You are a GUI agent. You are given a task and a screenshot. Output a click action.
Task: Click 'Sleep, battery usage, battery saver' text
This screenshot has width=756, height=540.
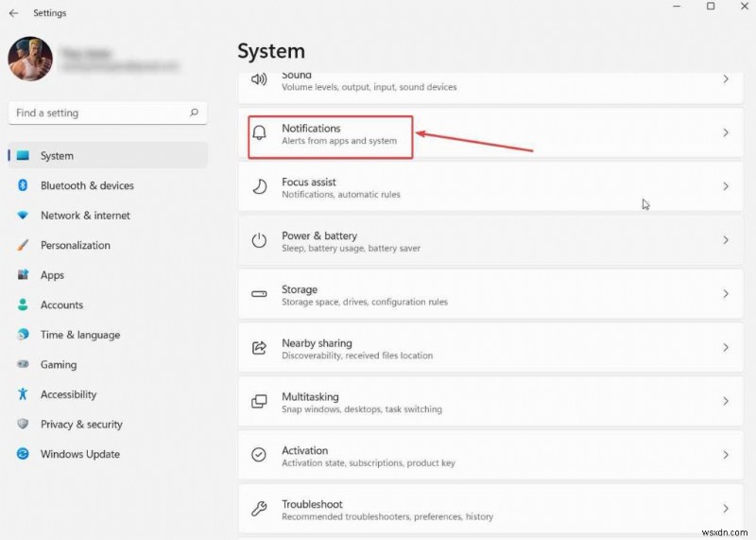point(351,248)
